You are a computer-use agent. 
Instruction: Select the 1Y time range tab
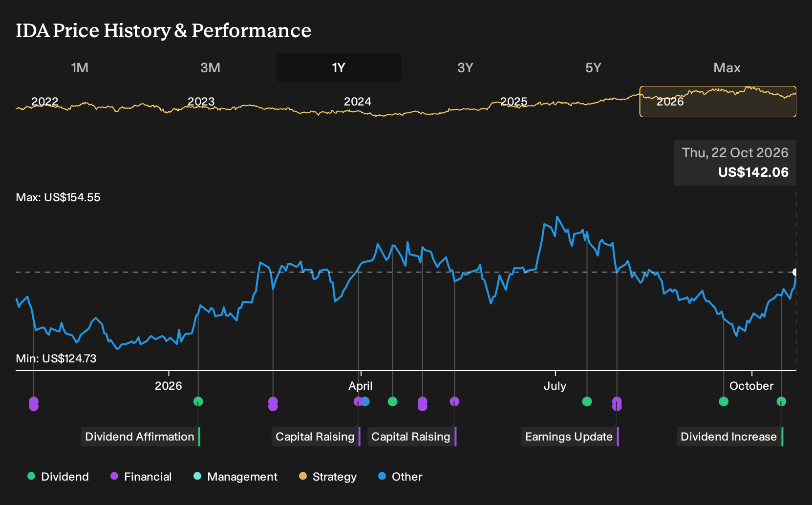[x=339, y=67]
